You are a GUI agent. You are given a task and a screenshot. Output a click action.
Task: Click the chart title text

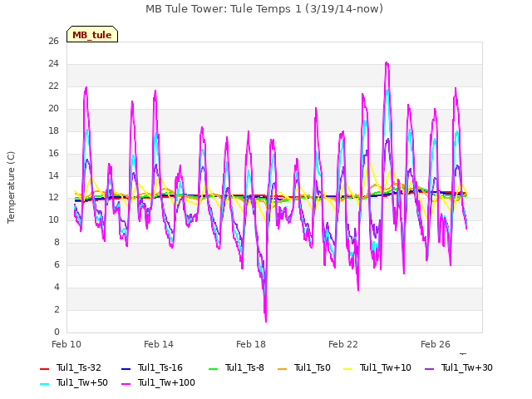pos(264,9)
